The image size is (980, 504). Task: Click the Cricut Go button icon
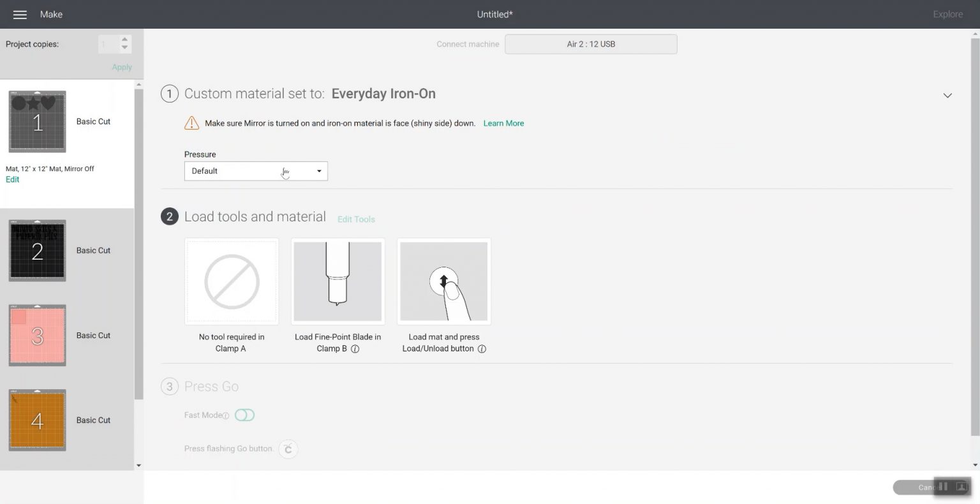coord(288,448)
